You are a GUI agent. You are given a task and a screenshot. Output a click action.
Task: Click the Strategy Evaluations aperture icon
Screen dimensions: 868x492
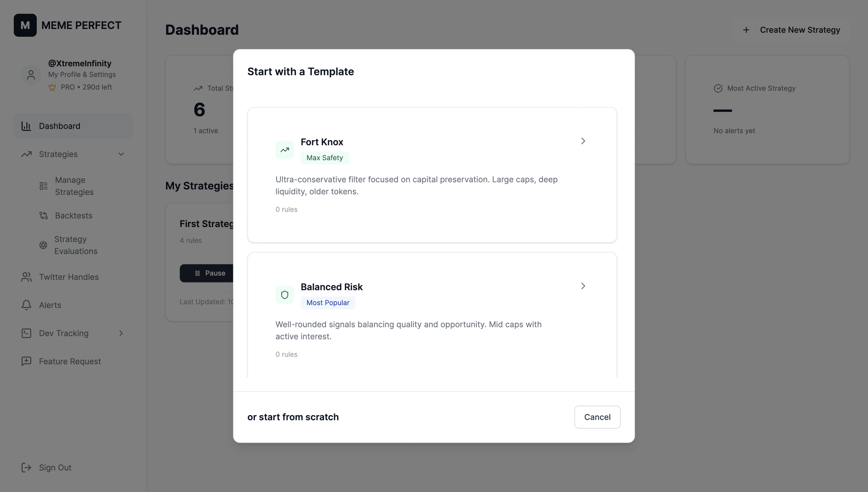pos(43,245)
